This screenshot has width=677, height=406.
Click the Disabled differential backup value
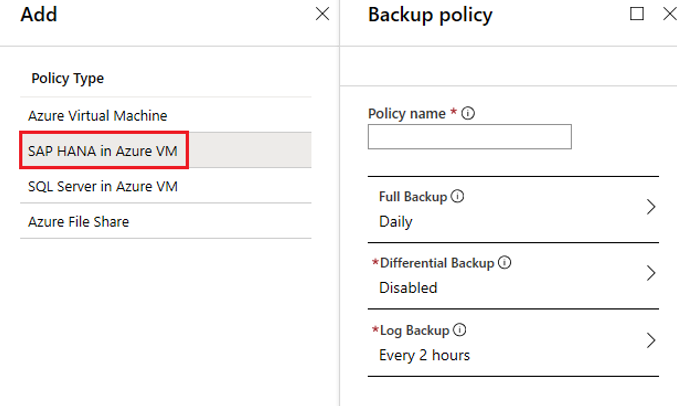point(408,288)
